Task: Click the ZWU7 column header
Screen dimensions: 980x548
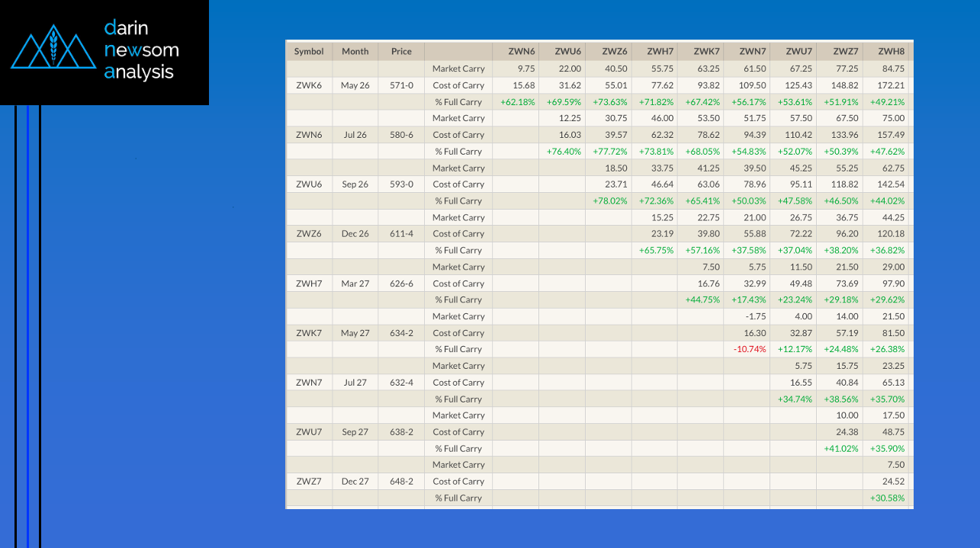Action: pyautogui.click(x=798, y=51)
